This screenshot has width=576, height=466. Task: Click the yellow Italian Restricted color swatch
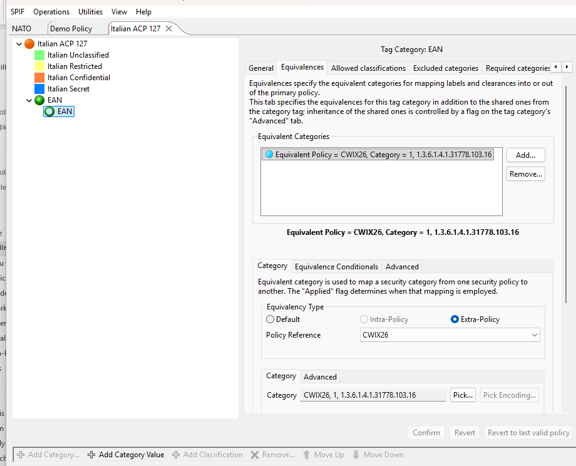click(x=39, y=66)
